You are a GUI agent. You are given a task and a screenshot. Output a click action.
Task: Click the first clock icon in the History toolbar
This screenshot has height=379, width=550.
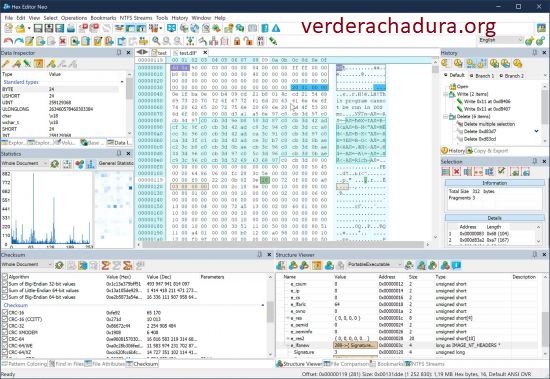pos(446,64)
